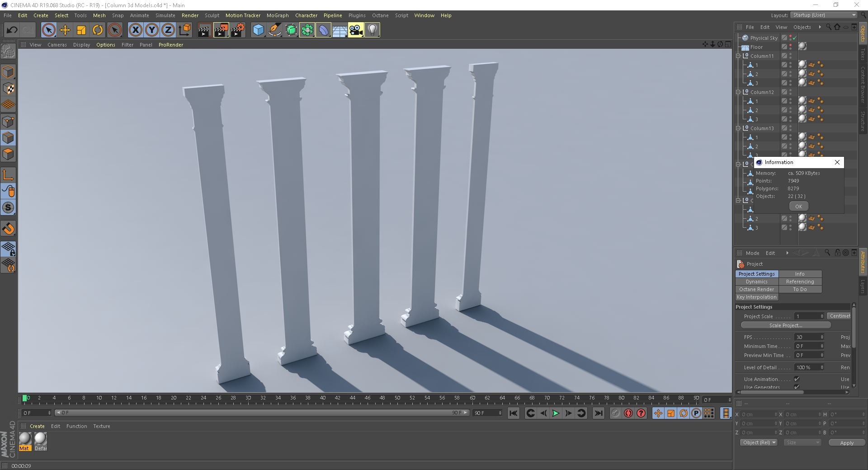Open the Centimeters unit dropdown

pyautogui.click(x=840, y=316)
